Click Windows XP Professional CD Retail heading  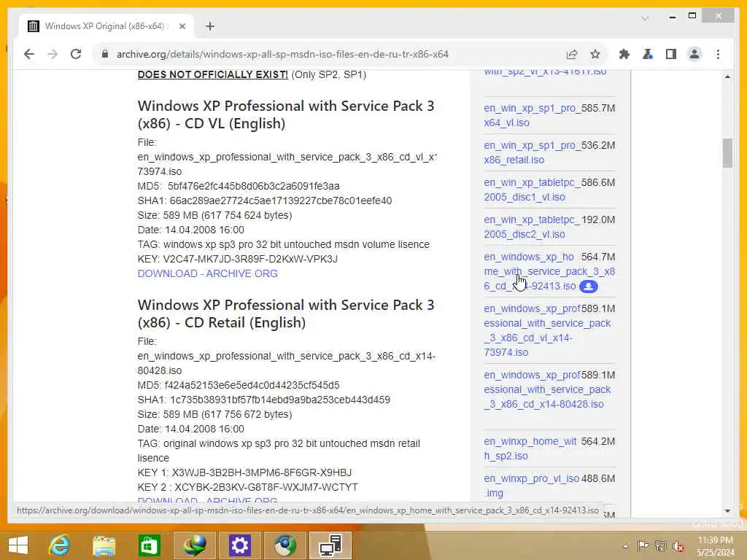pos(286,314)
